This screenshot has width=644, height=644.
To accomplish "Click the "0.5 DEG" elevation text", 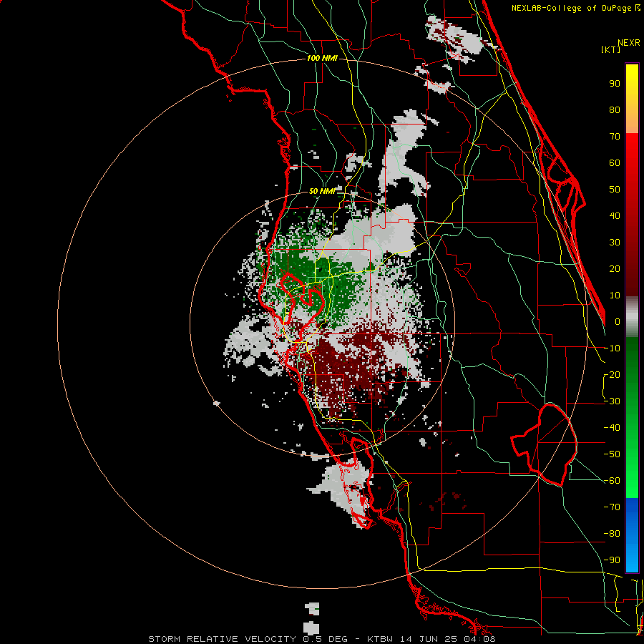I will [325, 639].
